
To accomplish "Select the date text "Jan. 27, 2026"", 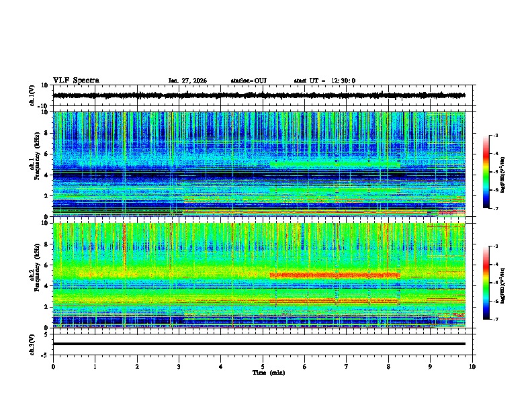I will (187, 81).
